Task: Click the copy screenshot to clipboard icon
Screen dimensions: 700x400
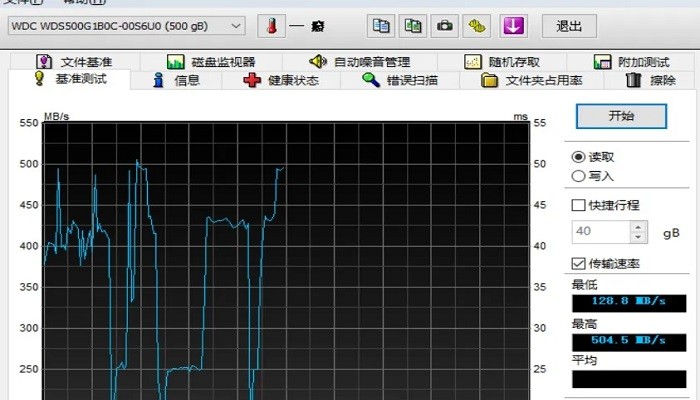Action: click(412, 26)
